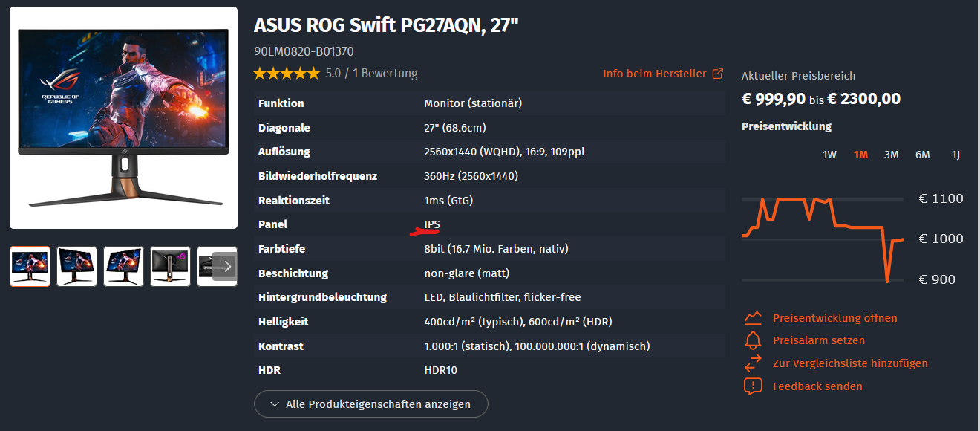Click the € 1100 chart axis label
Screen dimensions: 980x431
click(941, 198)
